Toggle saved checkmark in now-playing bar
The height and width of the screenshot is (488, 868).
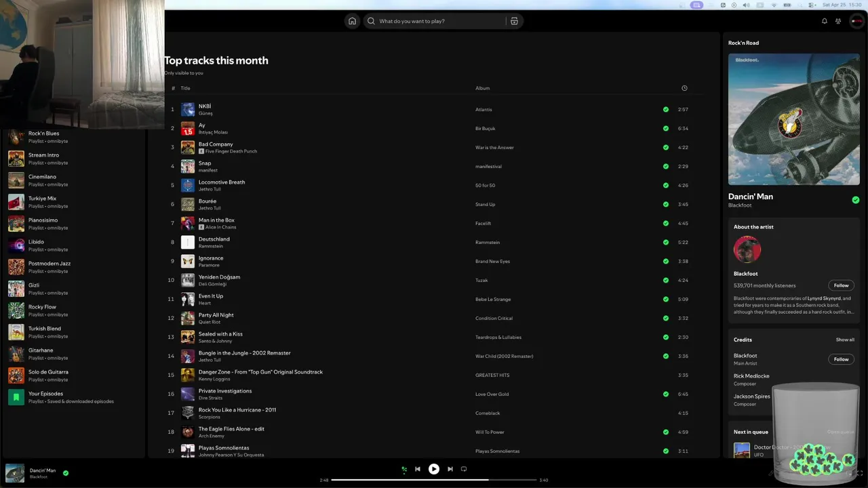[66, 473]
